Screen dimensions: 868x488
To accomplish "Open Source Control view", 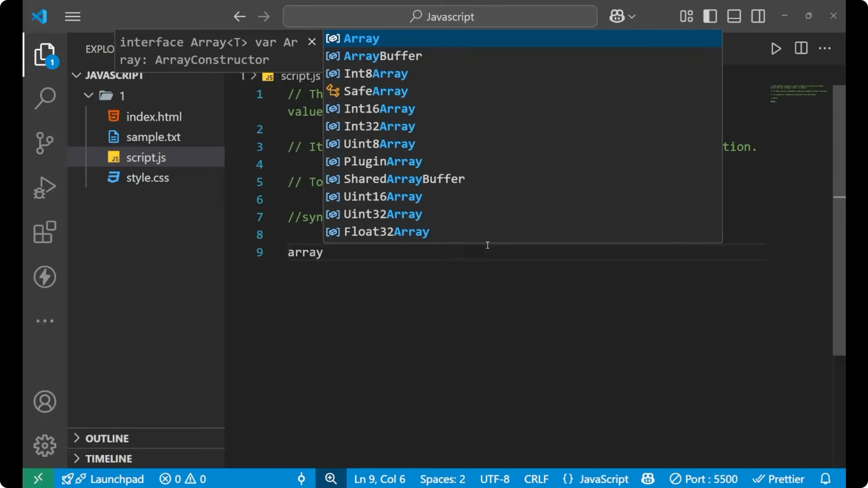I will coord(44,143).
